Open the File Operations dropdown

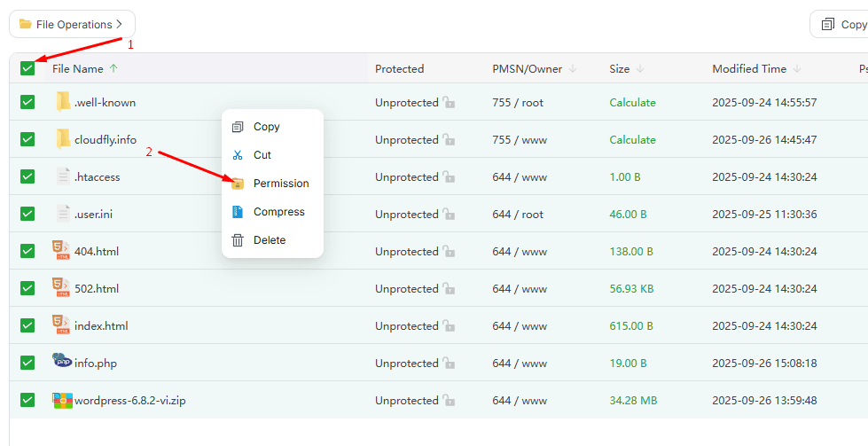click(x=72, y=25)
